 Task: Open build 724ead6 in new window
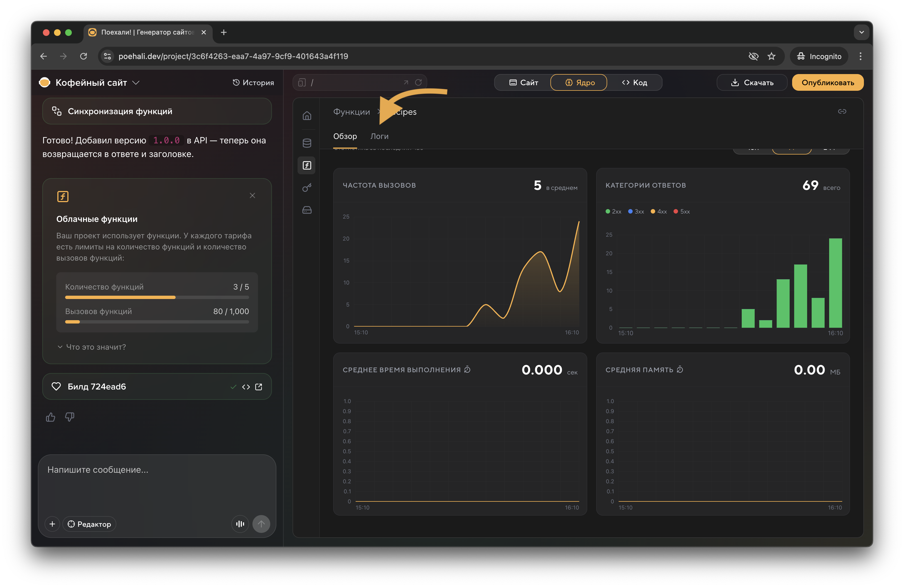[x=259, y=387]
